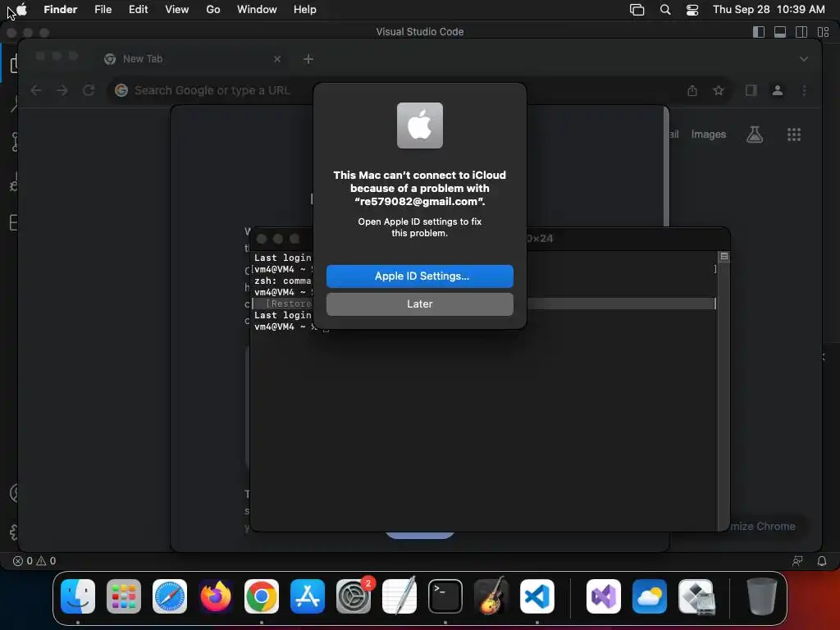Open the Go menu
Image resolution: width=840 pixels, height=630 pixels.
213,9
